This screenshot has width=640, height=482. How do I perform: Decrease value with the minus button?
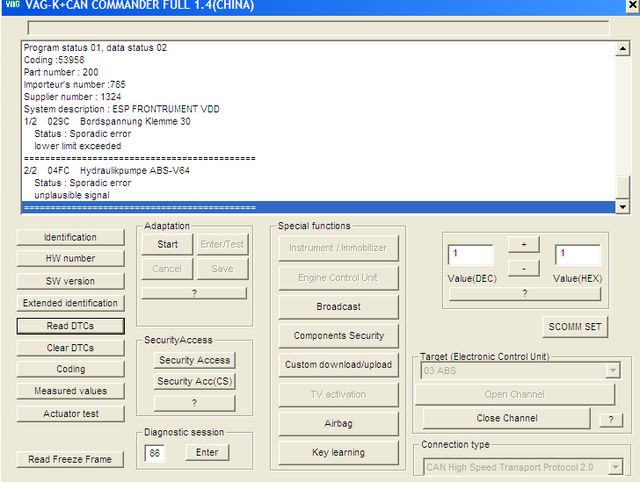524,269
